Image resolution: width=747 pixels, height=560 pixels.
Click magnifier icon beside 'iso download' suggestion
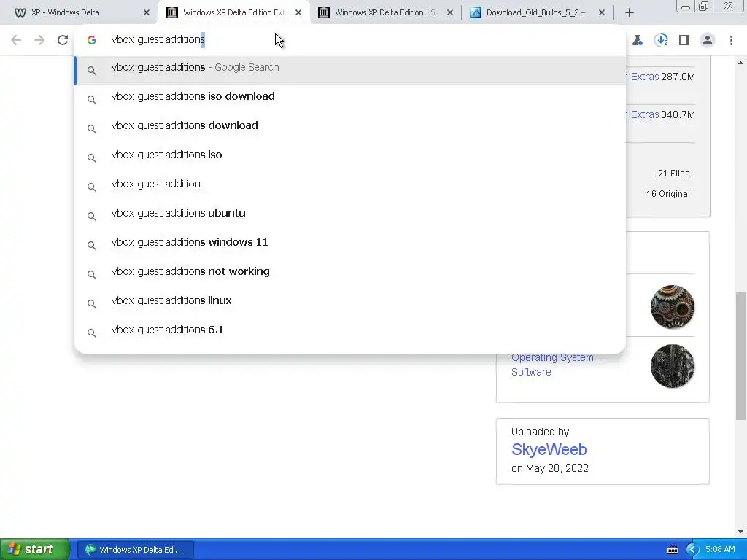(x=92, y=99)
